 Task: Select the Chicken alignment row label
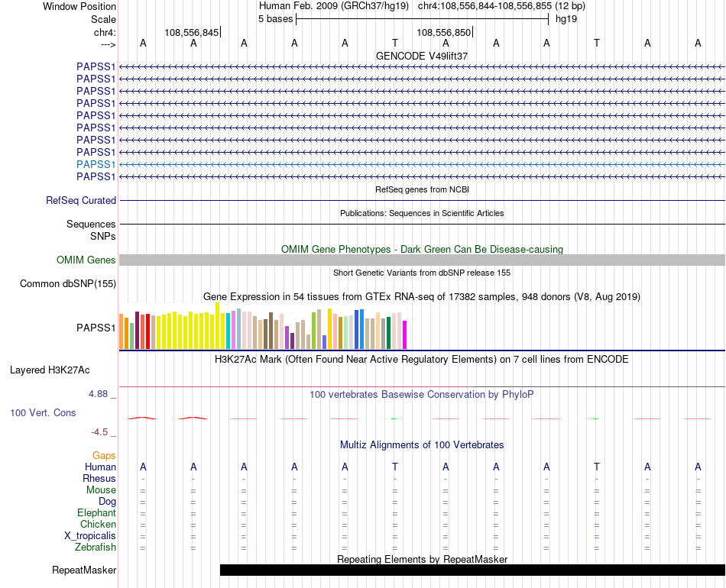pyautogui.click(x=98, y=524)
